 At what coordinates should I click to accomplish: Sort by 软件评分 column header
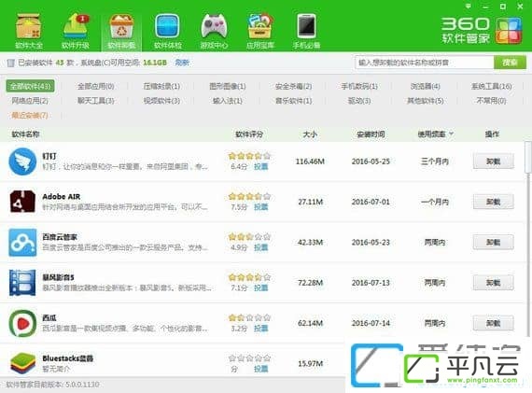[249, 134]
